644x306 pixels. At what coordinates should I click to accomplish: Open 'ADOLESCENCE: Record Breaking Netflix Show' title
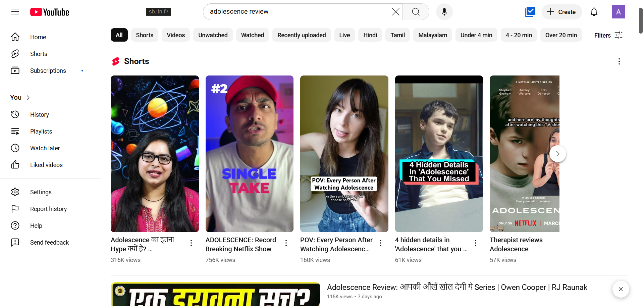tap(241, 245)
